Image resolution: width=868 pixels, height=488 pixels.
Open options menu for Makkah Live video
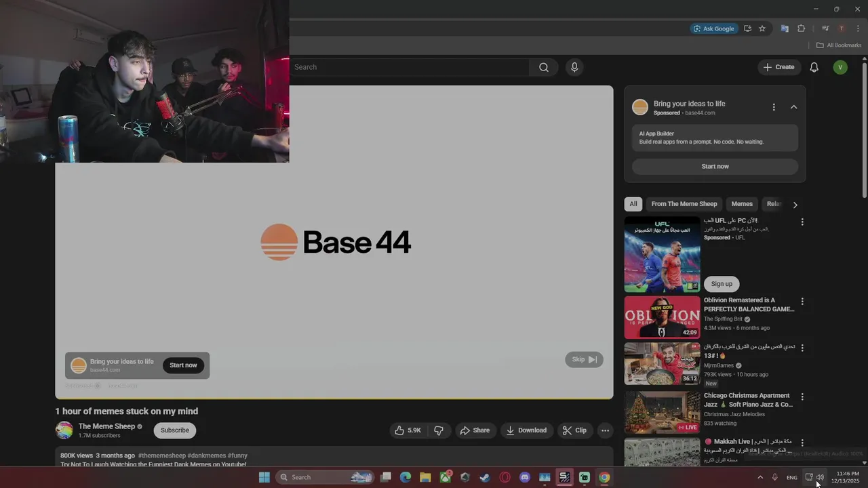[802, 443]
